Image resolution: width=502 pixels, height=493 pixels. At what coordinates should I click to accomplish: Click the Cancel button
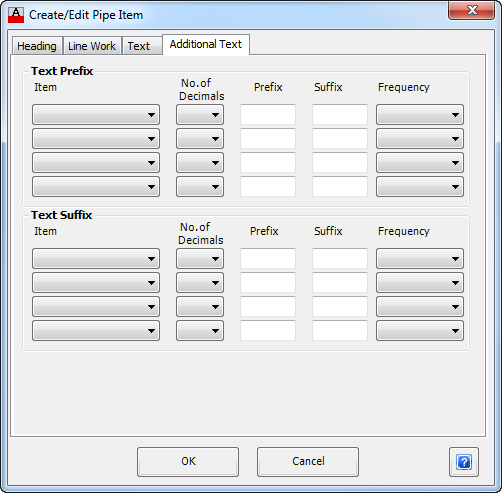(x=308, y=462)
